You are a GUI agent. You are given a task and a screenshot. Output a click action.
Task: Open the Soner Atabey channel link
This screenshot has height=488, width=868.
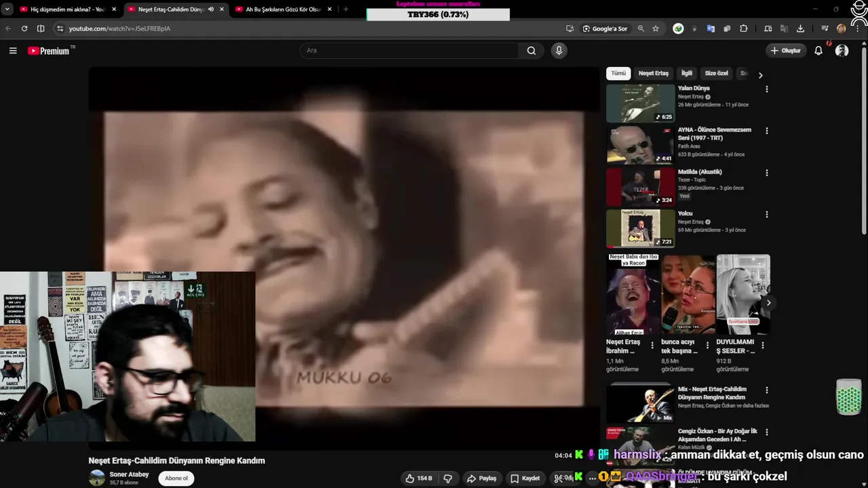(129, 474)
